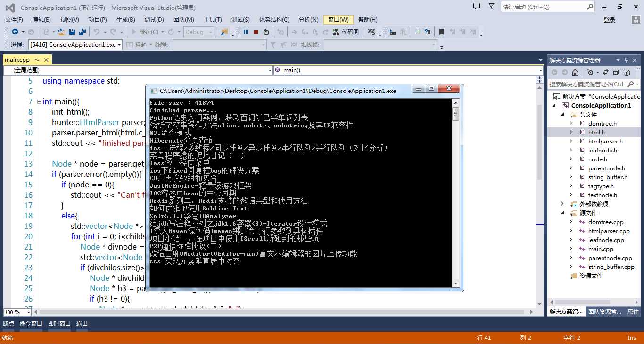Click the 代码图 code map button
Image resolution: width=644 pixels, height=344 pixels.
coord(346,32)
